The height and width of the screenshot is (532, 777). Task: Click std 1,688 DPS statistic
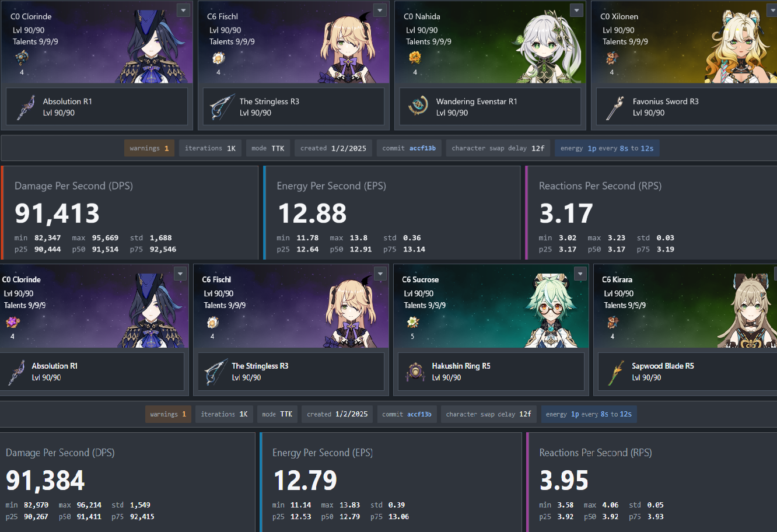152,238
